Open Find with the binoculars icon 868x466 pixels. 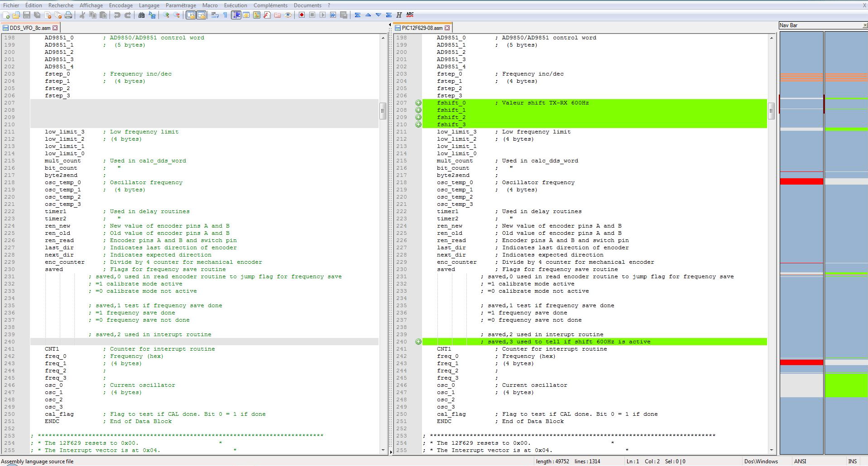[x=141, y=15]
